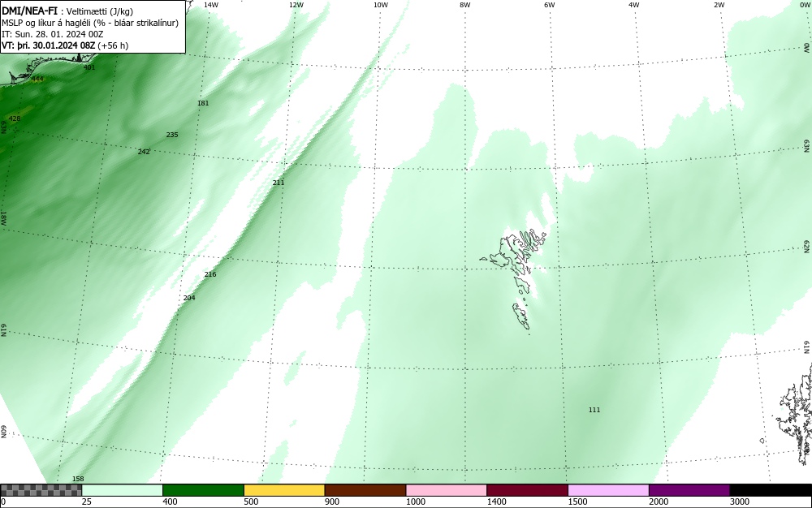Click the legend value 400
The image size is (812, 508).
170,502
